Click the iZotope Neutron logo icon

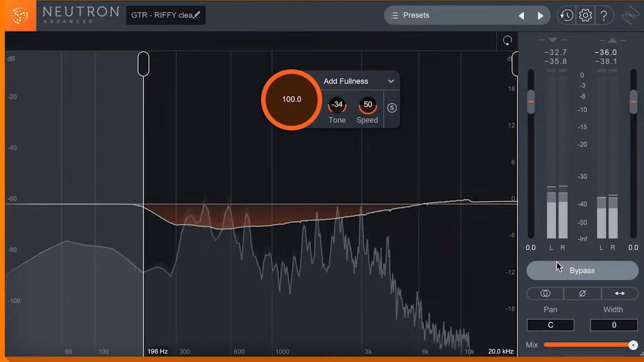point(20,16)
